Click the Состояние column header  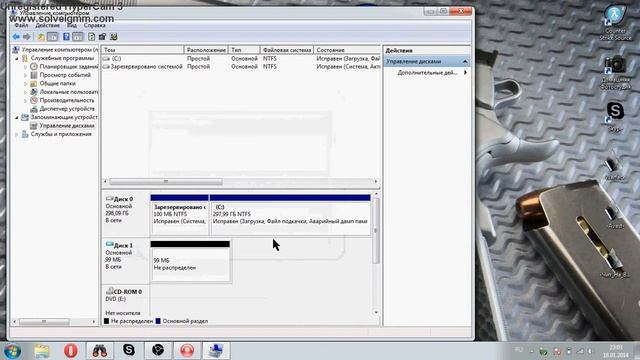tap(347, 50)
